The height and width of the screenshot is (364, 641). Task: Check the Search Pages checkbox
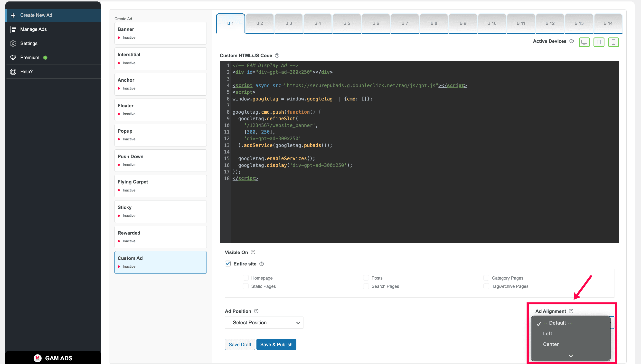click(366, 286)
